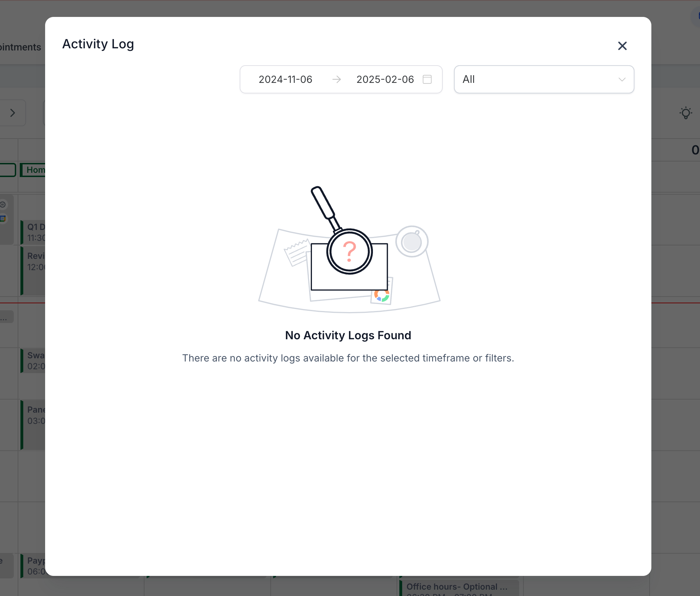Close the Activity Log dialog
This screenshot has width=700, height=596.
[622, 46]
